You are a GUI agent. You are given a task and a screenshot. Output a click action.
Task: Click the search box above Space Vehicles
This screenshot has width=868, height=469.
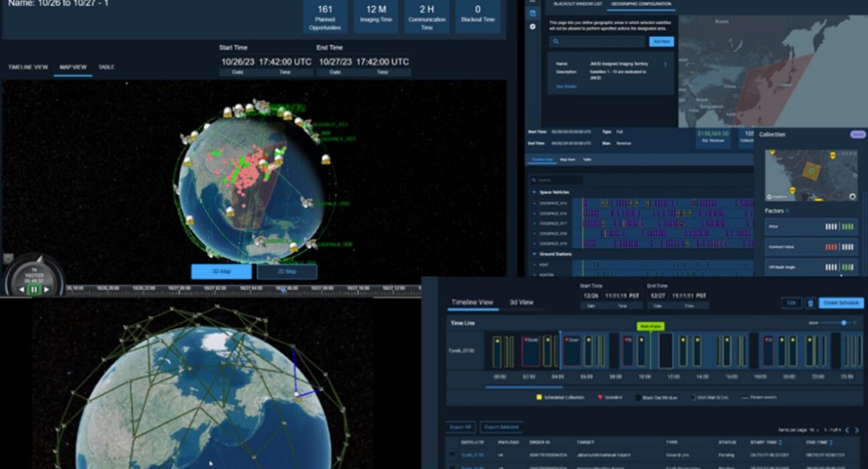[556, 180]
